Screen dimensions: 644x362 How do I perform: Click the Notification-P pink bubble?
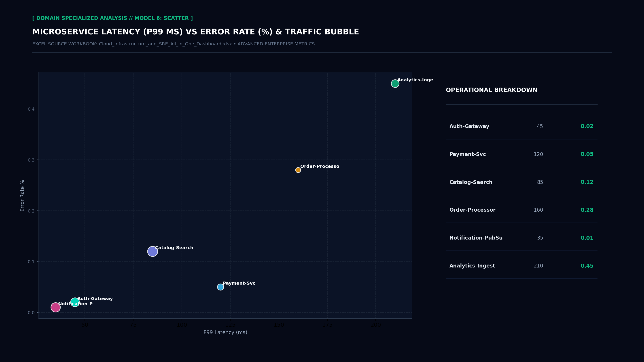55,307
